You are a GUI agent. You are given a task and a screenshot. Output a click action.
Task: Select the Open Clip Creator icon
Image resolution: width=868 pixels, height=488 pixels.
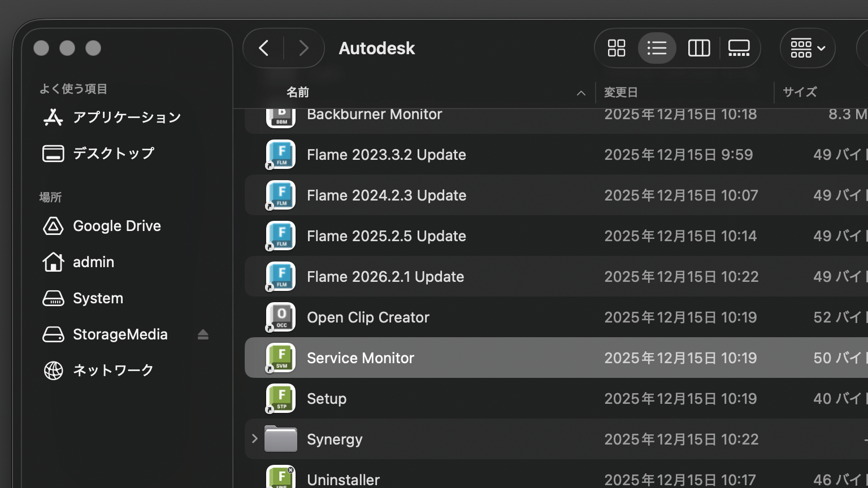coord(281,317)
